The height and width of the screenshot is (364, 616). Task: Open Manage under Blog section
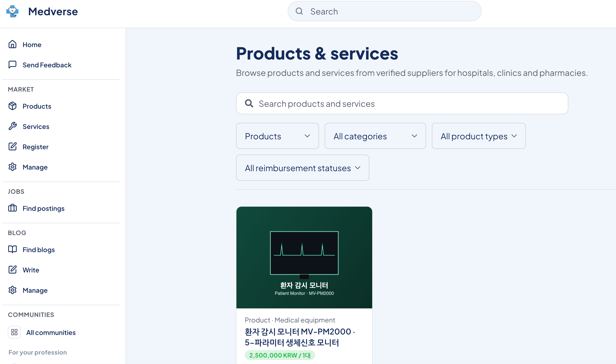[x=35, y=290]
